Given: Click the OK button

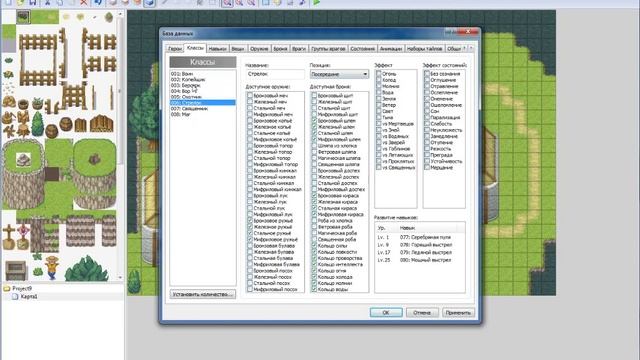Looking at the screenshot, I should (386, 312).
